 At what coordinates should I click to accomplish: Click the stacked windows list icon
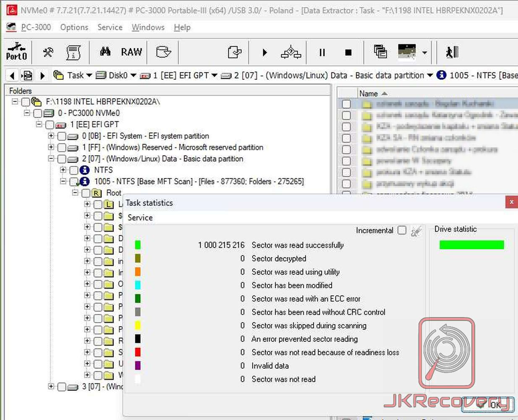point(380,52)
